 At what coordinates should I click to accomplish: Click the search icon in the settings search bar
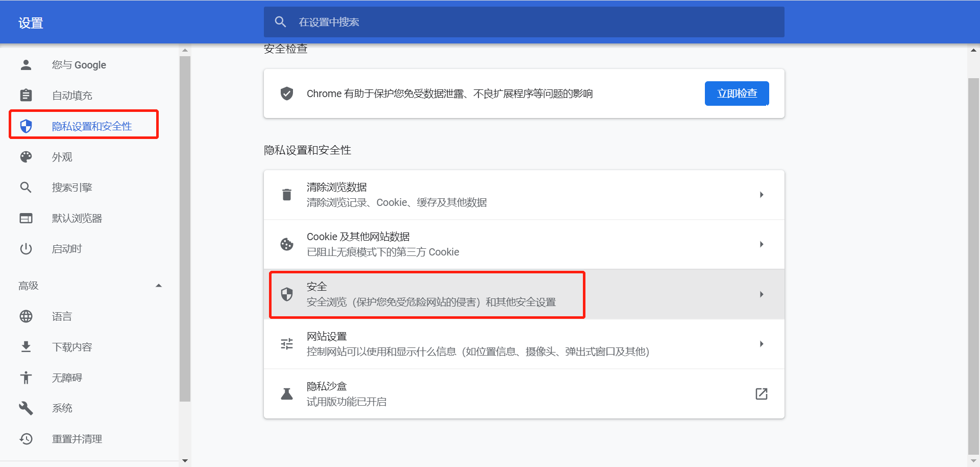coord(280,22)
